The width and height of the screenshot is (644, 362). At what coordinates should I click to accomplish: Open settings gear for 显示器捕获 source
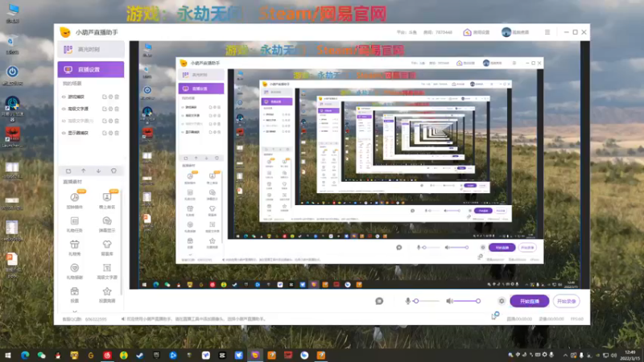click(110, 133)
